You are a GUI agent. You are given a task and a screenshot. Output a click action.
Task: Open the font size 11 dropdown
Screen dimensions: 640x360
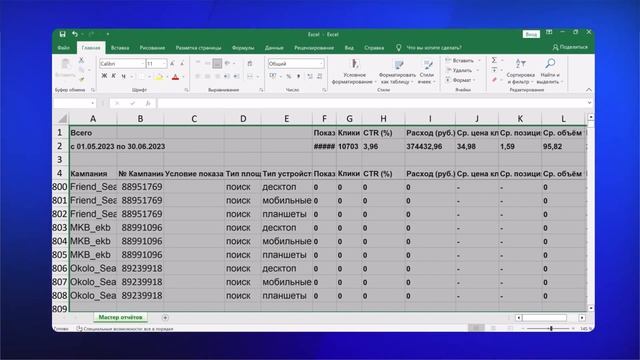[164, 64]
